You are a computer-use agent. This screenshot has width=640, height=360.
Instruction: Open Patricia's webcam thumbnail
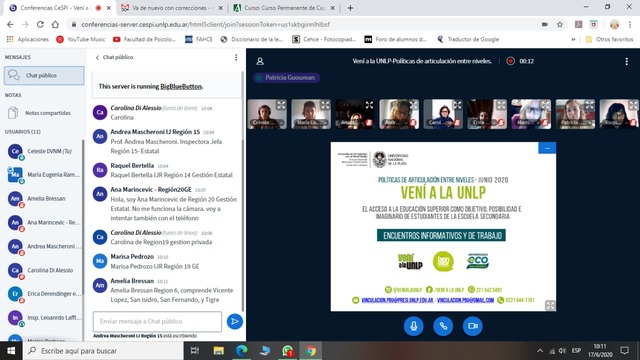575,114
